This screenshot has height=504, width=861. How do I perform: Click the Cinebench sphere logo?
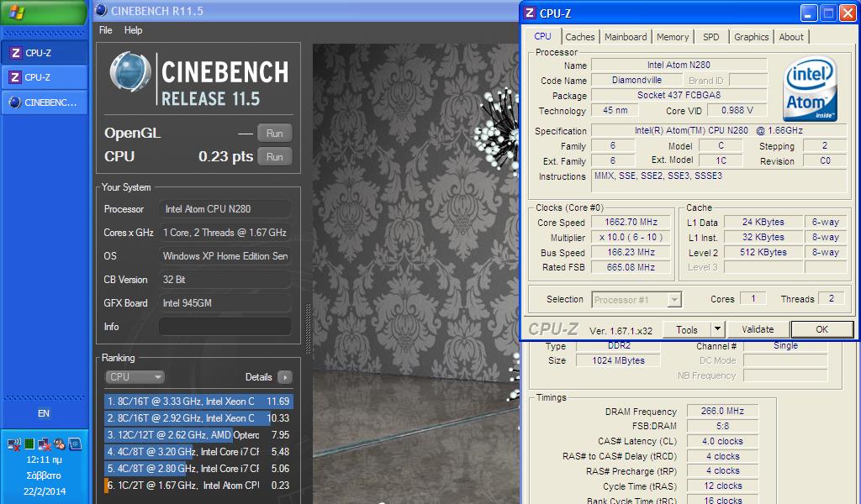130,72
